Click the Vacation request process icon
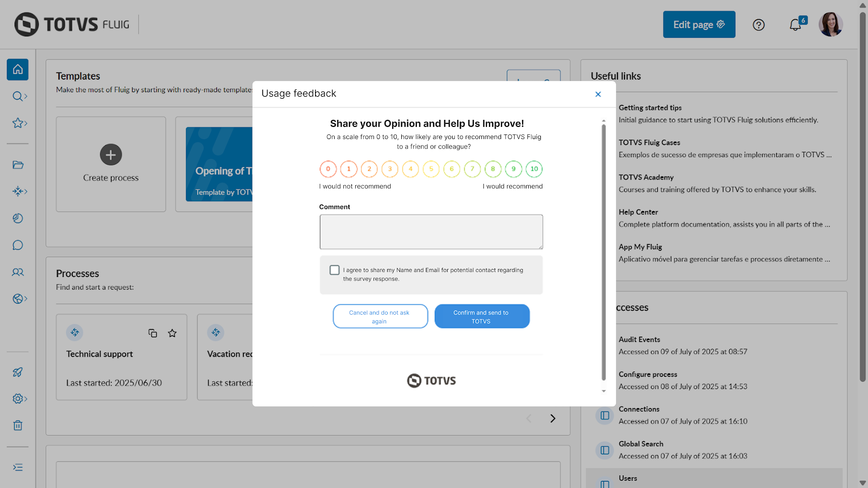868x488 pixels. point(216,332)
